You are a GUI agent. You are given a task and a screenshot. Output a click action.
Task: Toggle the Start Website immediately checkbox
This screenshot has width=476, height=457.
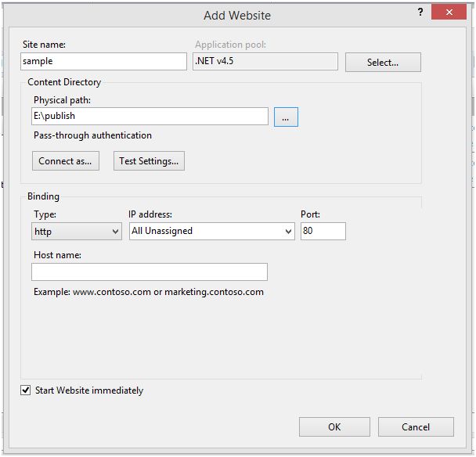(x=27, y=390)
